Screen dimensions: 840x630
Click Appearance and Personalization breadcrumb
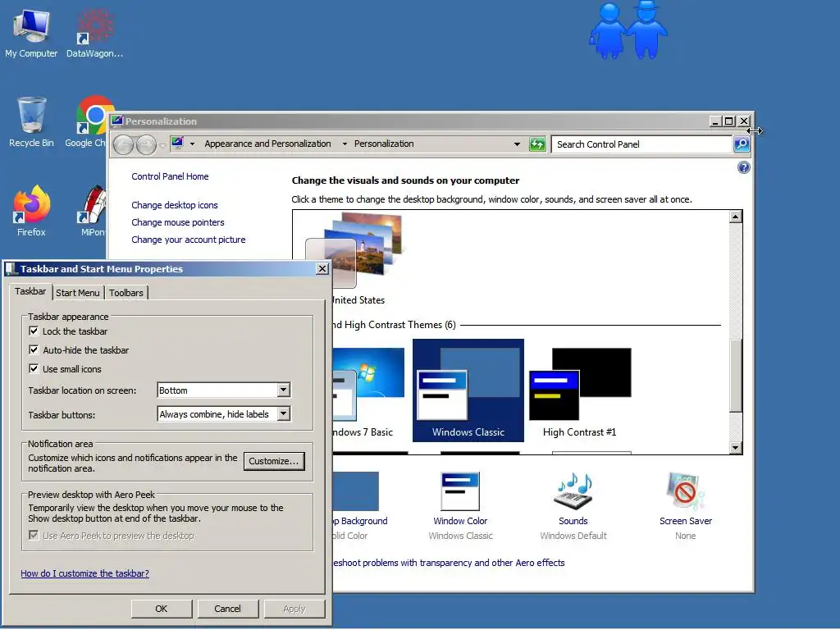tap(267, 144)
